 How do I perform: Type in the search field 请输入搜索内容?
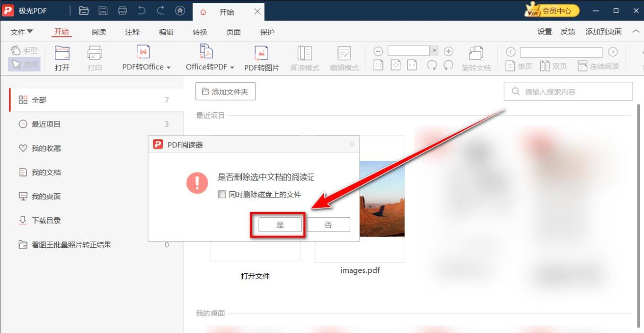pyautogui.click(x=568, y=91)
